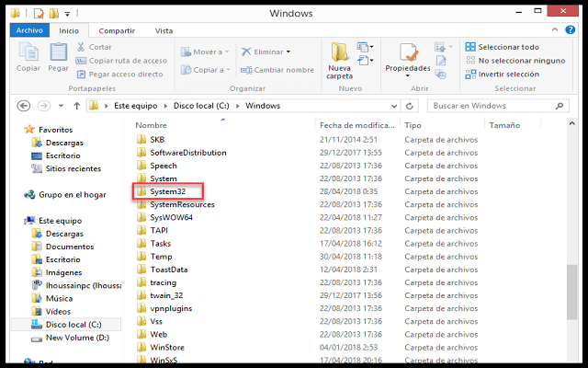Open the System32 folder
This screenshot has width=588, height=368.
[x=168, y=191]
